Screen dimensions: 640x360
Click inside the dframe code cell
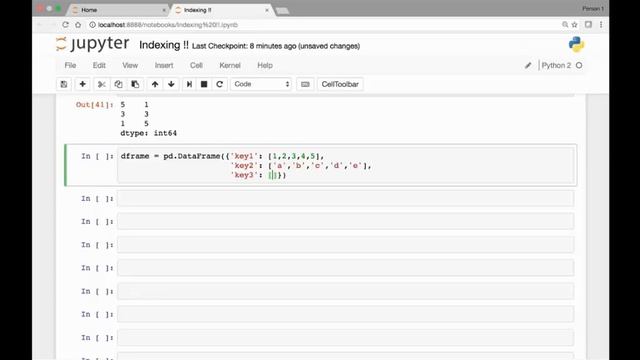(345, 165)
